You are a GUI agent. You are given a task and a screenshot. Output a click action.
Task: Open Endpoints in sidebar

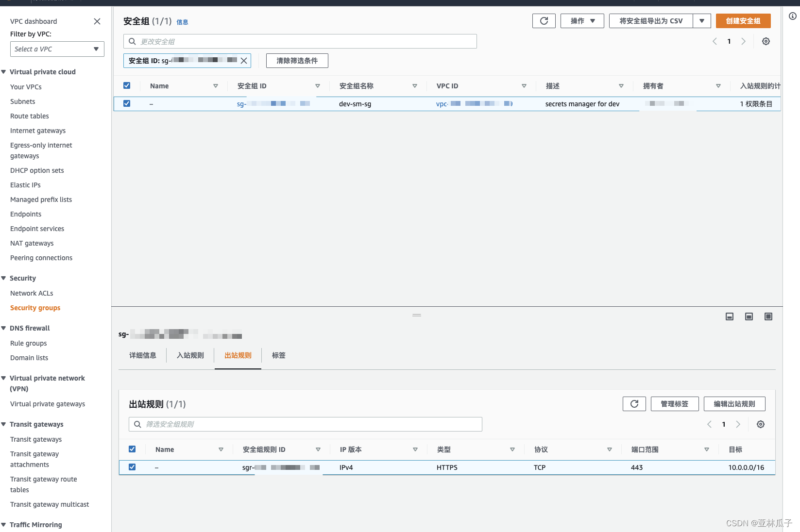(x=26, y=214)
